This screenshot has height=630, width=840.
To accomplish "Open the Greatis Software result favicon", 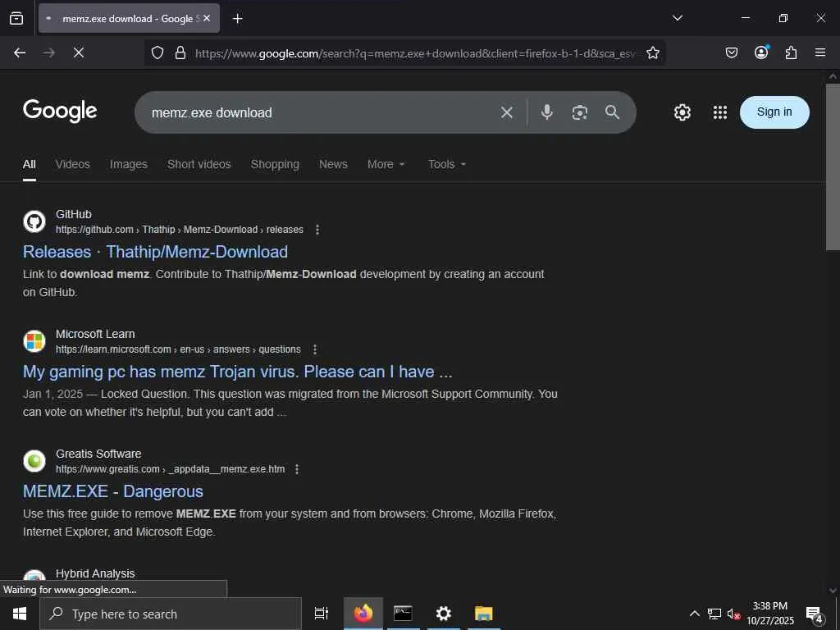I will 34,461.
